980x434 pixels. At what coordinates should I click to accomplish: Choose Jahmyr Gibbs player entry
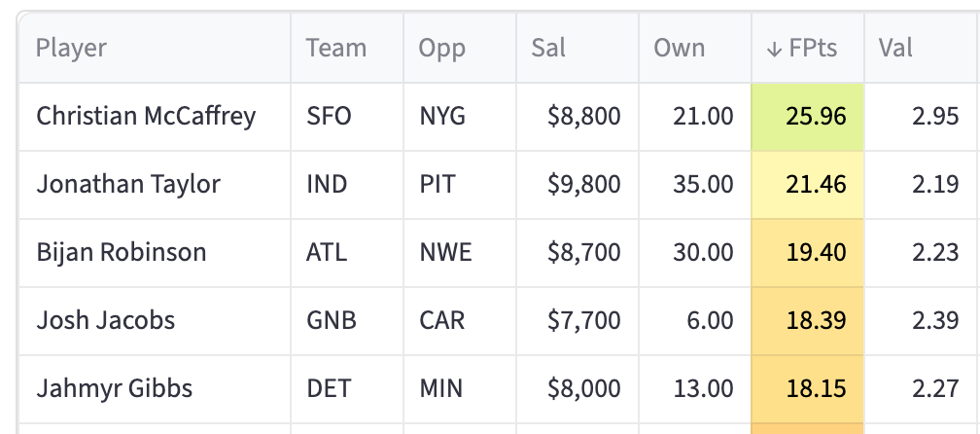coord(115,388)
